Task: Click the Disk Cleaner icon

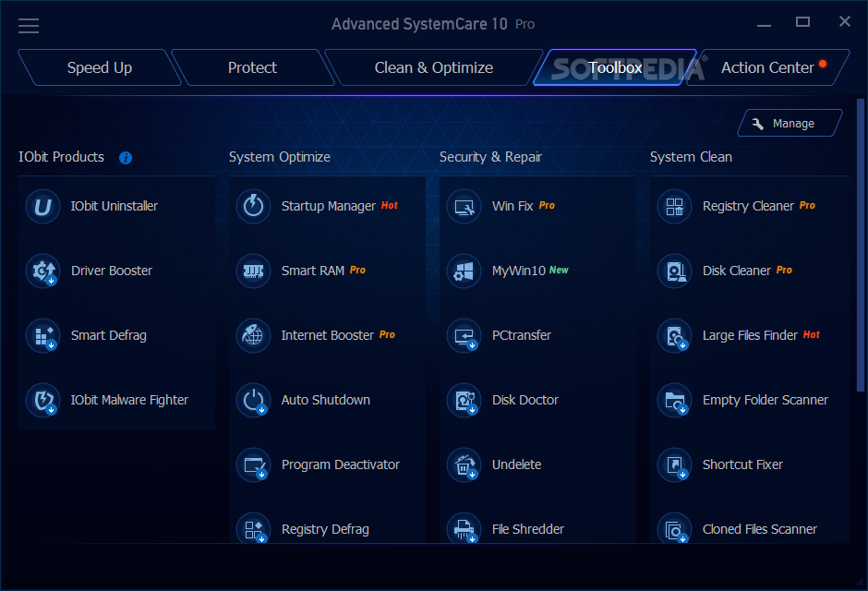Action: click(674, 271)
